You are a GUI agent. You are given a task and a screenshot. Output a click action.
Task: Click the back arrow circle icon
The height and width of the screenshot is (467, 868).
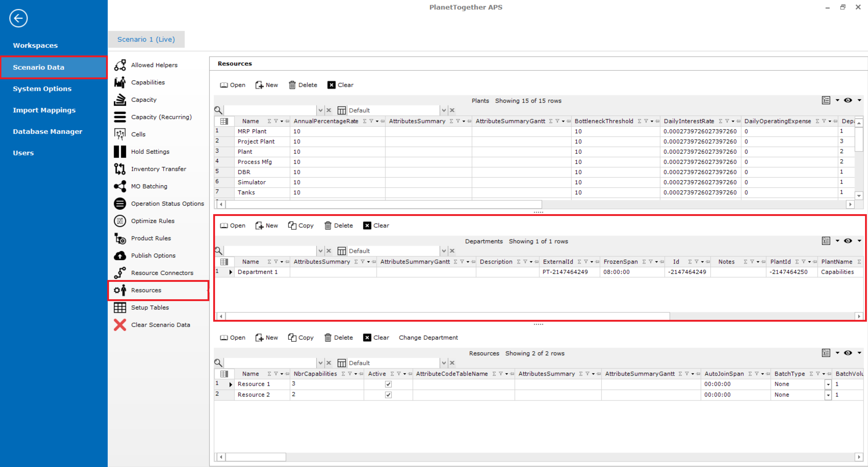[18, 18]
